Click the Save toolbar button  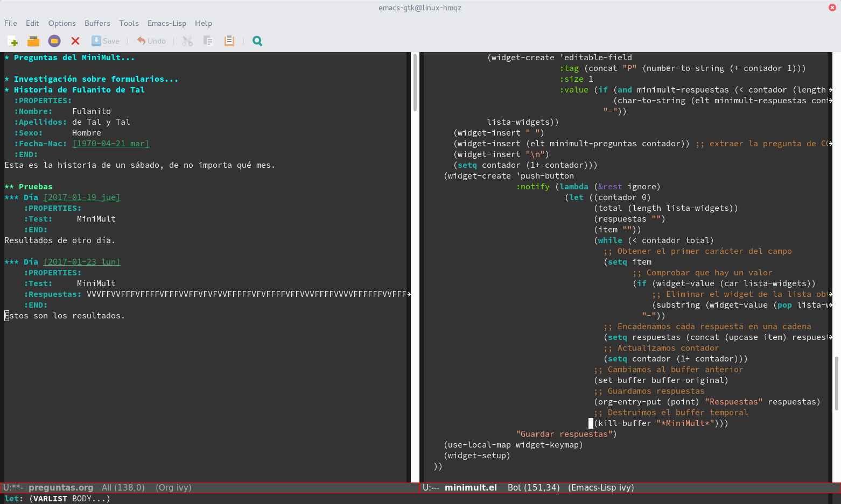(x=106, y=41)
